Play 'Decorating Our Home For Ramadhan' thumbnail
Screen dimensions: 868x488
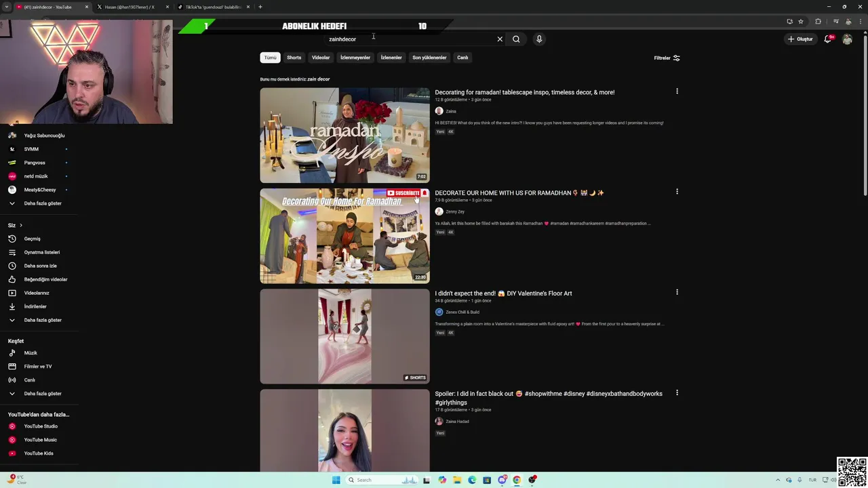point(344,236)
